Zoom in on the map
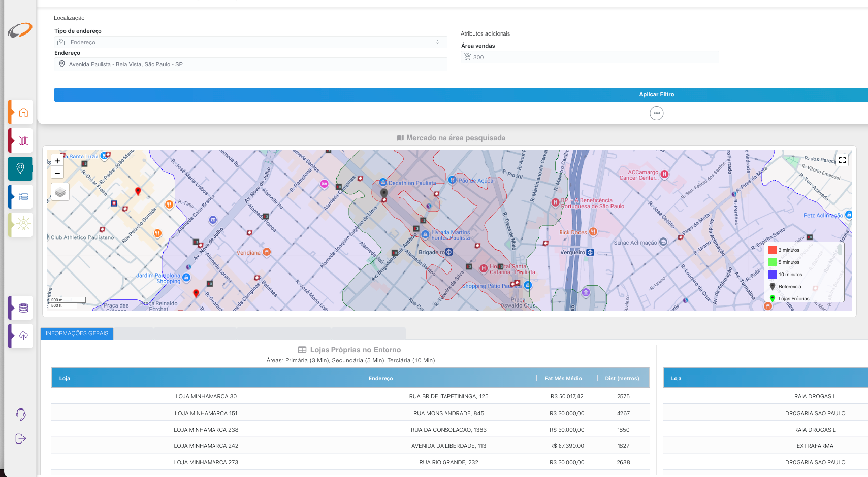868x477 pixels. (57, 161)
